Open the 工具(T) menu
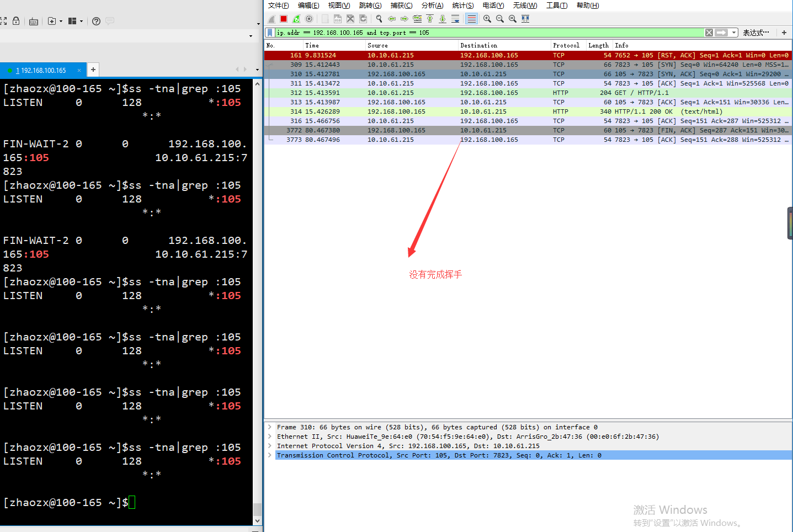The height and width of the screenshot is (532, 793). (557, 6)
